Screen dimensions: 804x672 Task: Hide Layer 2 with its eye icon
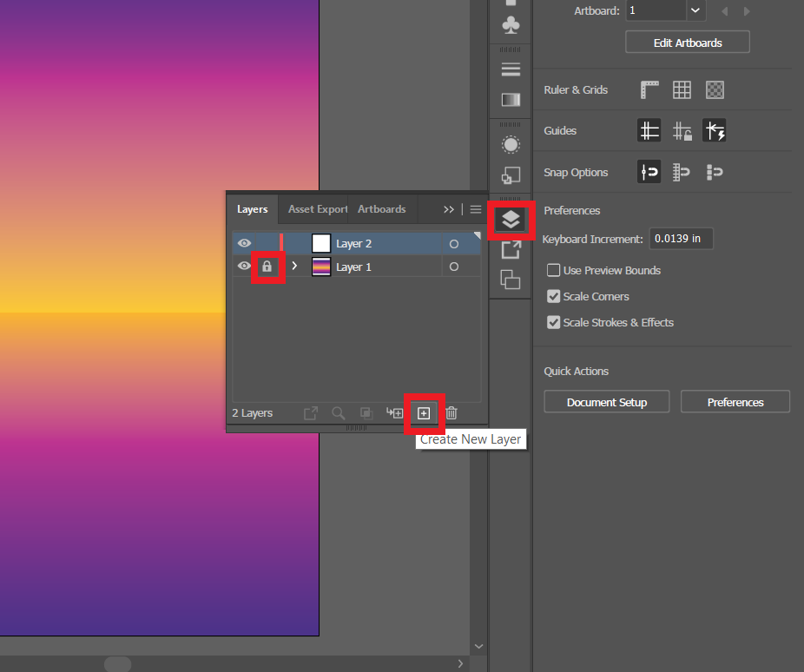(x=244, y=243)
